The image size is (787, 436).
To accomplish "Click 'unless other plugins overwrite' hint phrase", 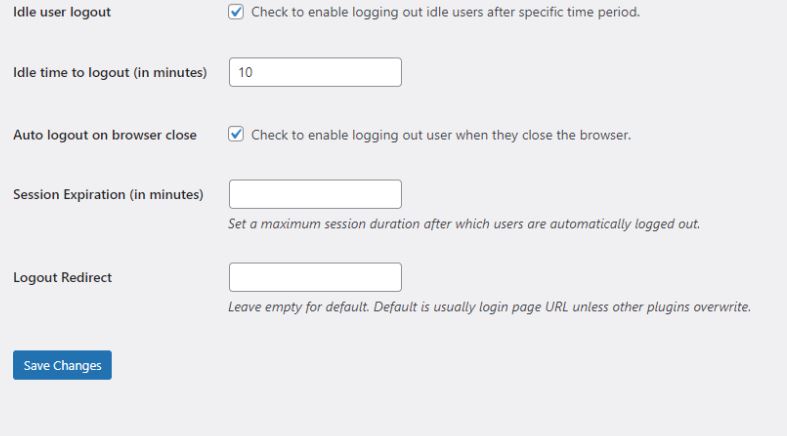I will [662, 307].
